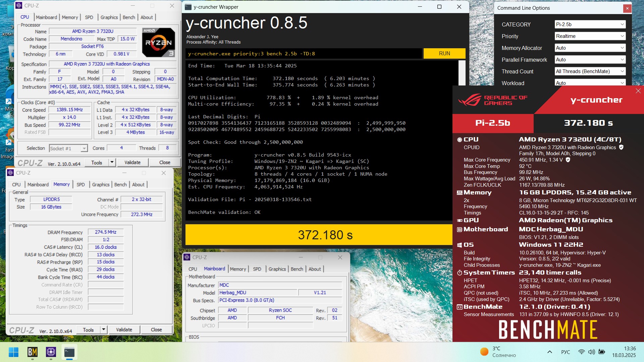This screenshot has width=644, height=362.
Task: Click the verified shield next to CPUID
Action: tap(621, 147)
